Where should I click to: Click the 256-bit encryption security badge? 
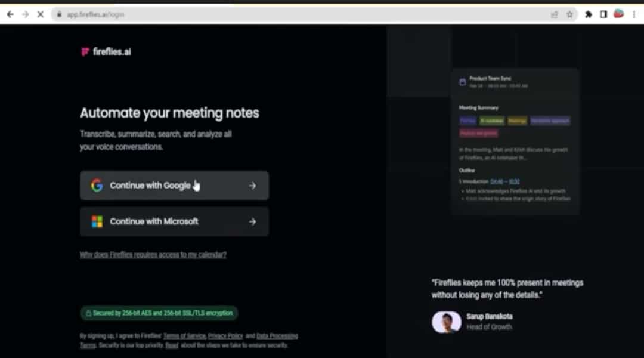click(x=159, y=313)
